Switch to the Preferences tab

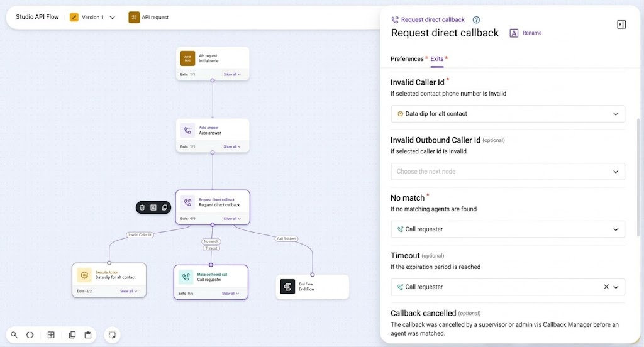point(407,58)
